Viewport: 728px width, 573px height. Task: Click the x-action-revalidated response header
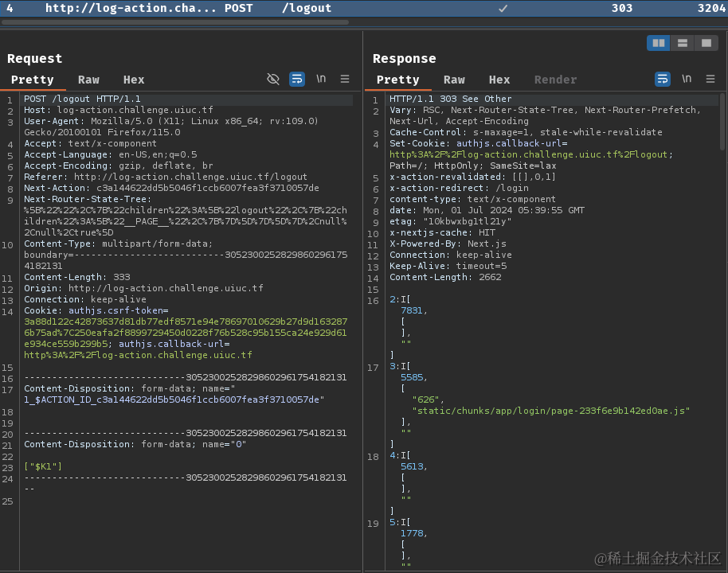pos(472,177)
